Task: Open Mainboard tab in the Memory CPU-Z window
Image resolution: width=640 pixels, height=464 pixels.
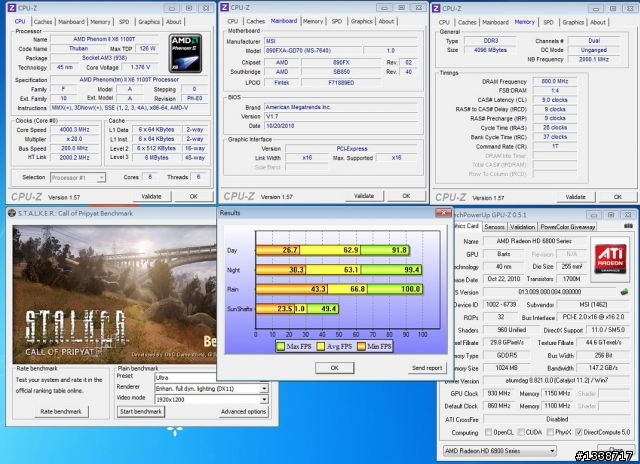Action: click(495, 22)
